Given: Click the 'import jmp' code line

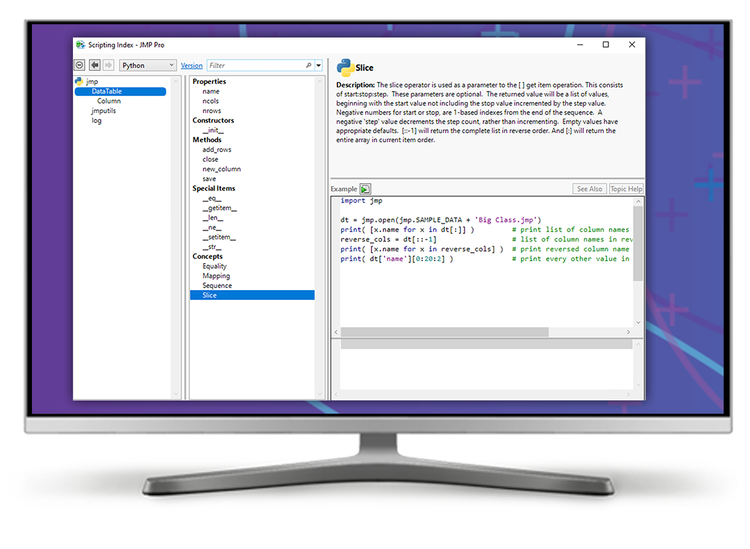Looking at the screenshot, I should pyautogui.click(x=361, y=201).
